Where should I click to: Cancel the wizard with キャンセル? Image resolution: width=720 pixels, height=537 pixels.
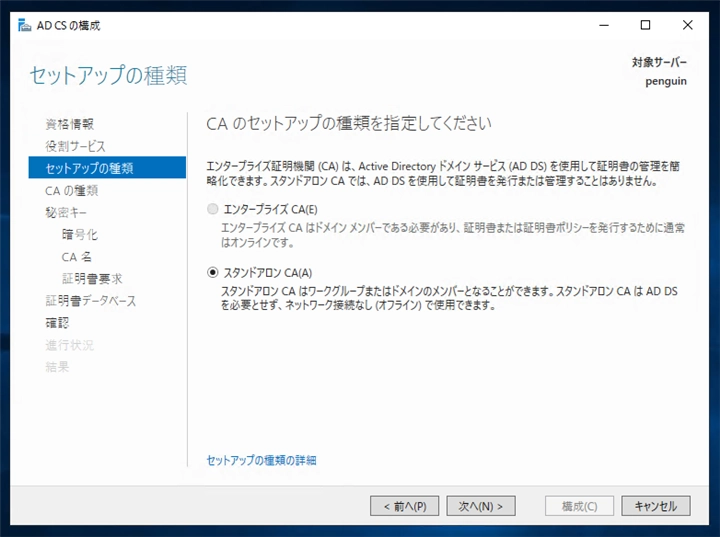(x=656, y=506)
